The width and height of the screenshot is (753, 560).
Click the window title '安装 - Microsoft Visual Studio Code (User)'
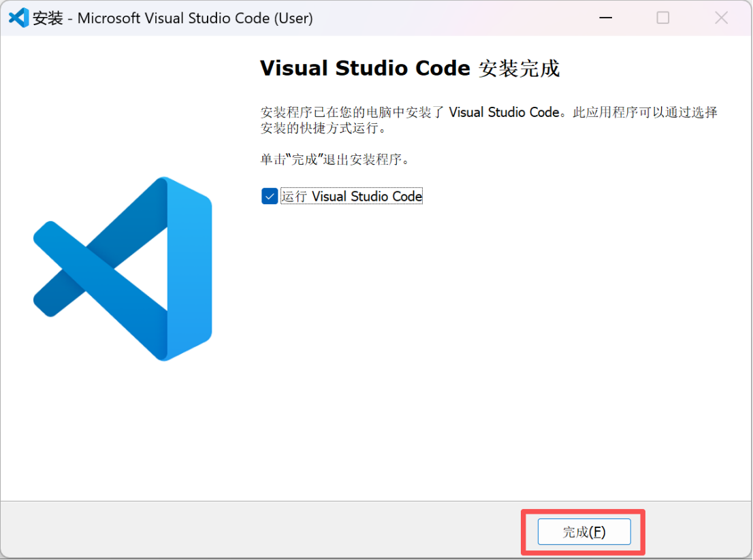[173, 18]
